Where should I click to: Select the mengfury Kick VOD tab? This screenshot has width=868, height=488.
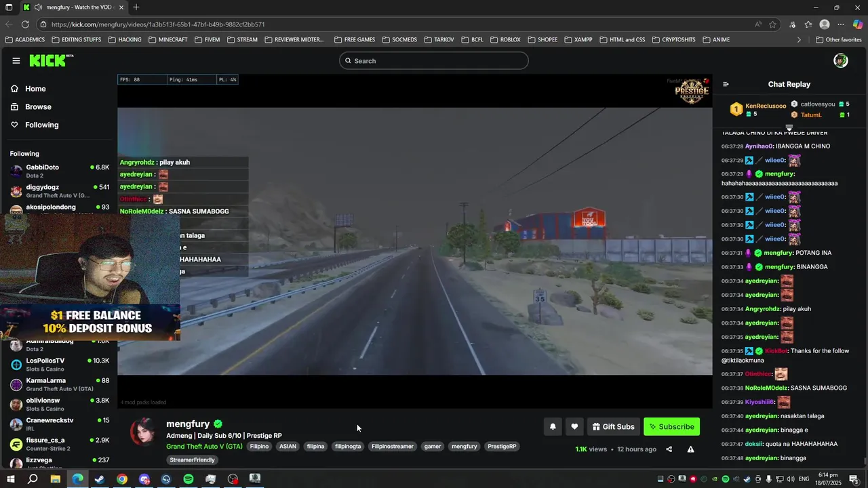click(x=73, y=7)
